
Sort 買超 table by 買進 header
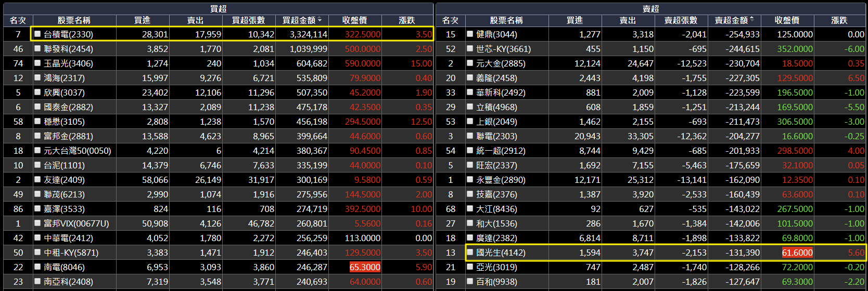142,20
